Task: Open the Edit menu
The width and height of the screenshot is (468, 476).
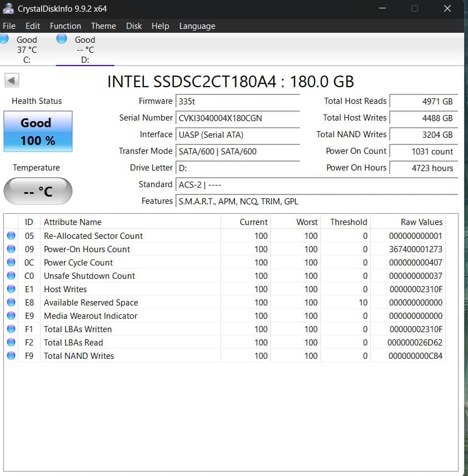Action: point(33,26)
